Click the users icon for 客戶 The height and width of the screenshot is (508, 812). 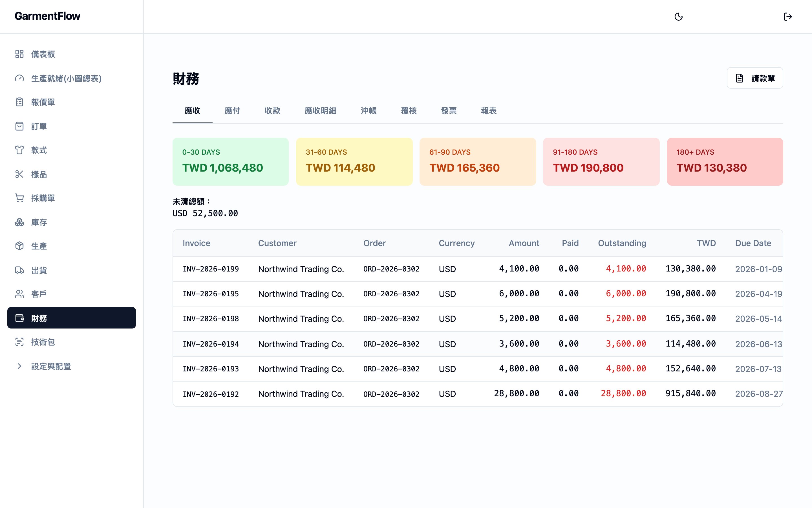[19, 294]
